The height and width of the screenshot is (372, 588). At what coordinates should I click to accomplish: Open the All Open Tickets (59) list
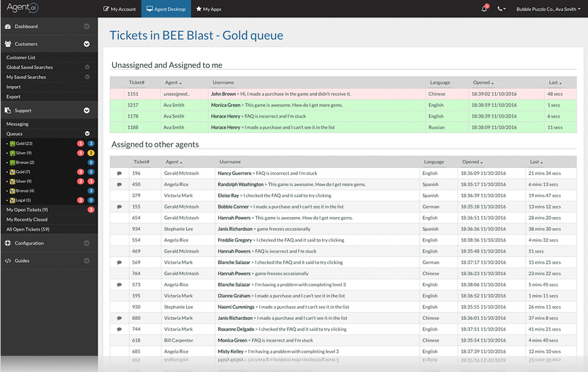[28, 229]
